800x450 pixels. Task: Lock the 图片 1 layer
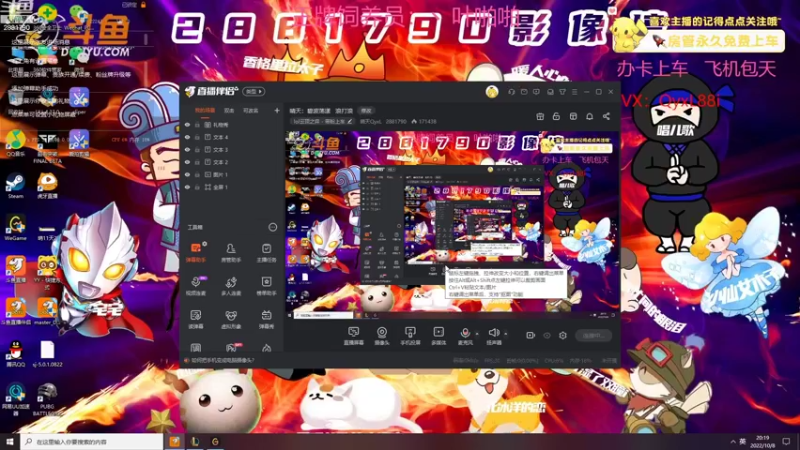[x=197, y=174]
